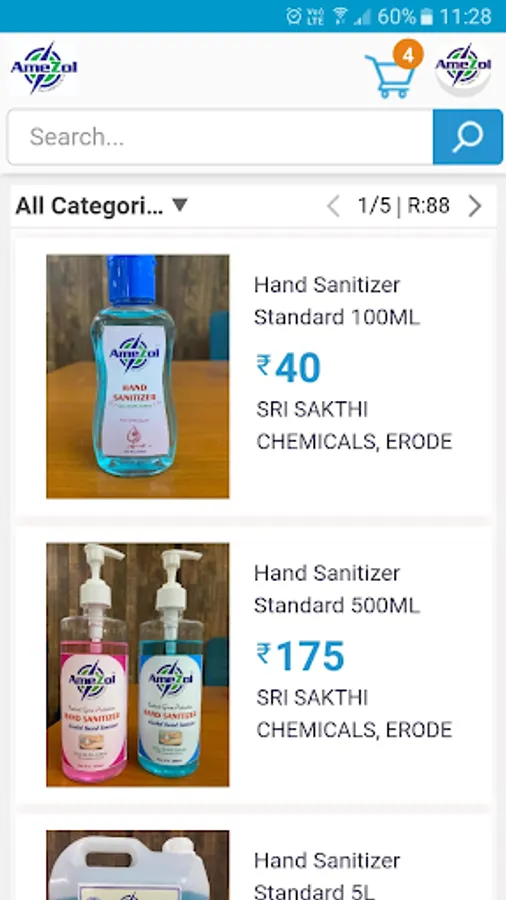Tap the ₹175 price label

coord(301,657)
